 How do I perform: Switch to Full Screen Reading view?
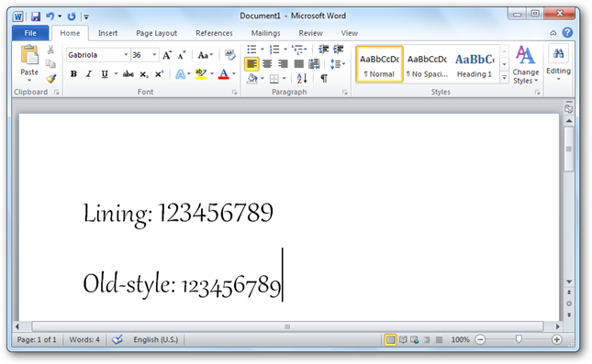point(403,340)
